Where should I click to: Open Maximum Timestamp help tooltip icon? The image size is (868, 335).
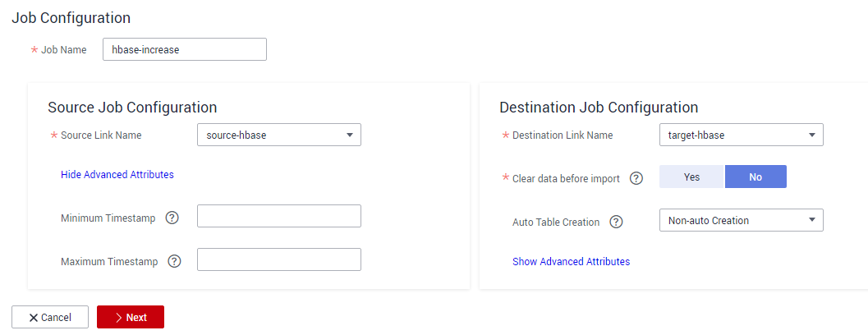point(174,261)
